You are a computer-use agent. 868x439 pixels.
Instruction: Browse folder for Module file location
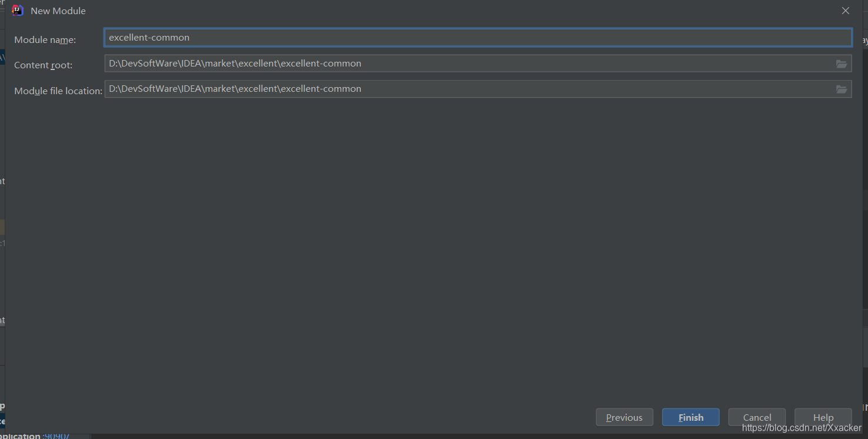(842, 89)
